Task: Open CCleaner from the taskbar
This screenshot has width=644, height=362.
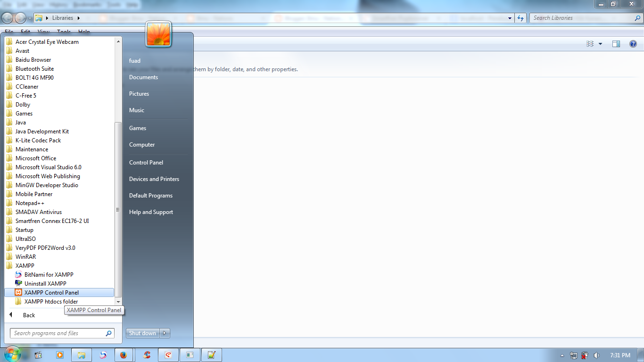Action: click(146, 354)
